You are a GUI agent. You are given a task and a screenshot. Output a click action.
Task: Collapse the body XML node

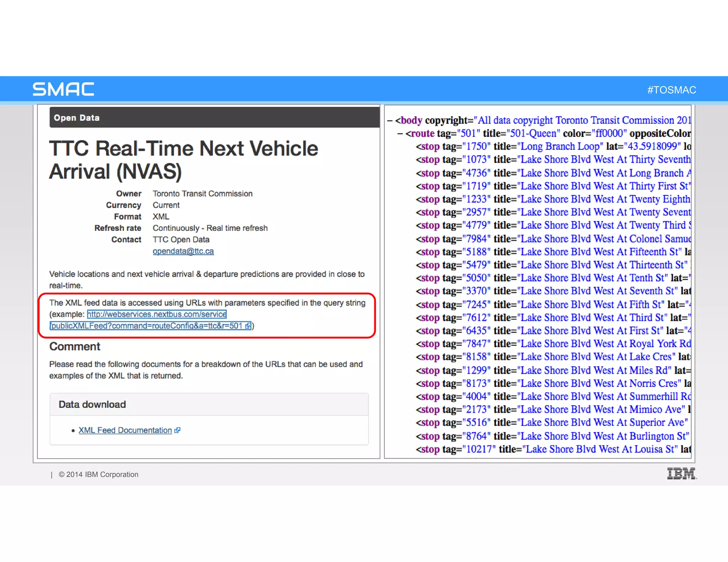[x=390, y=121]
